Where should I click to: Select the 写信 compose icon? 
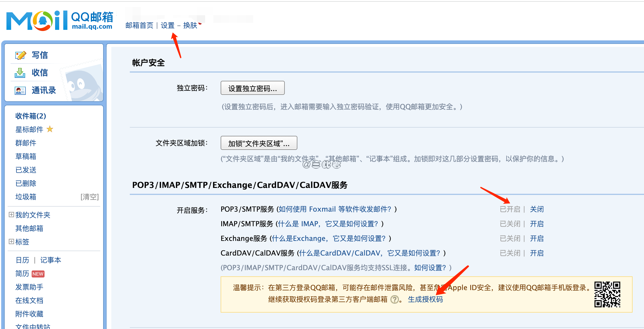20,55
